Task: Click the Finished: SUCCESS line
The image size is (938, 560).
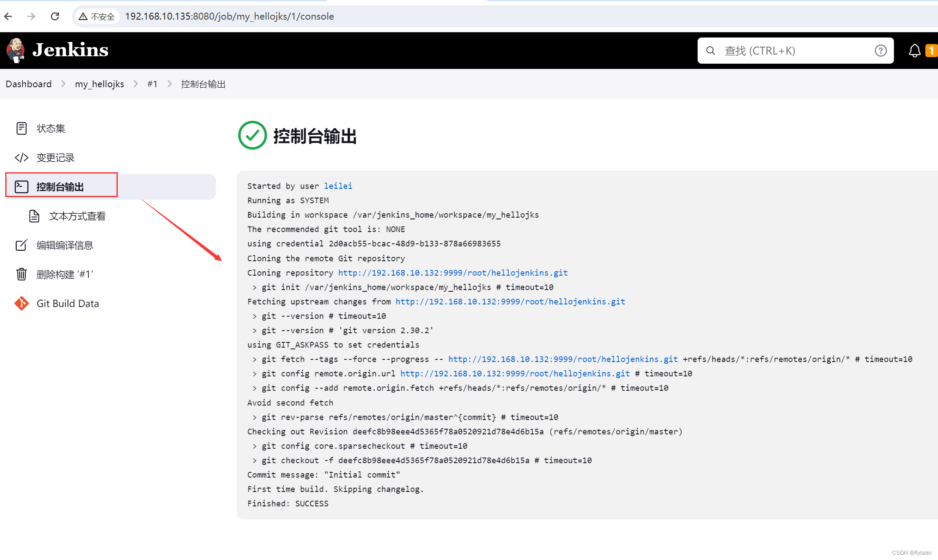Action: 288,503
